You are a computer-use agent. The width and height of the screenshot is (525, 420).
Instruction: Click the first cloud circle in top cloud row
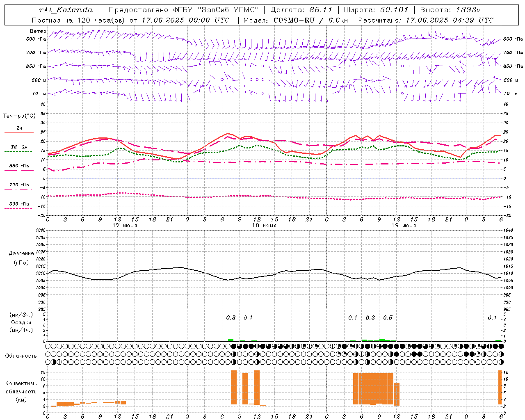[x=48, y=346]
